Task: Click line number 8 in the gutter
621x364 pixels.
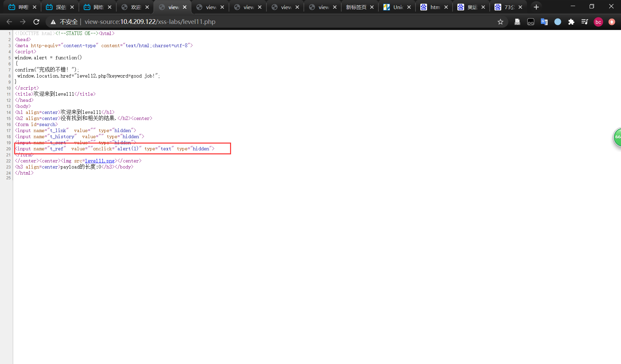Action: tap(9, 76)
